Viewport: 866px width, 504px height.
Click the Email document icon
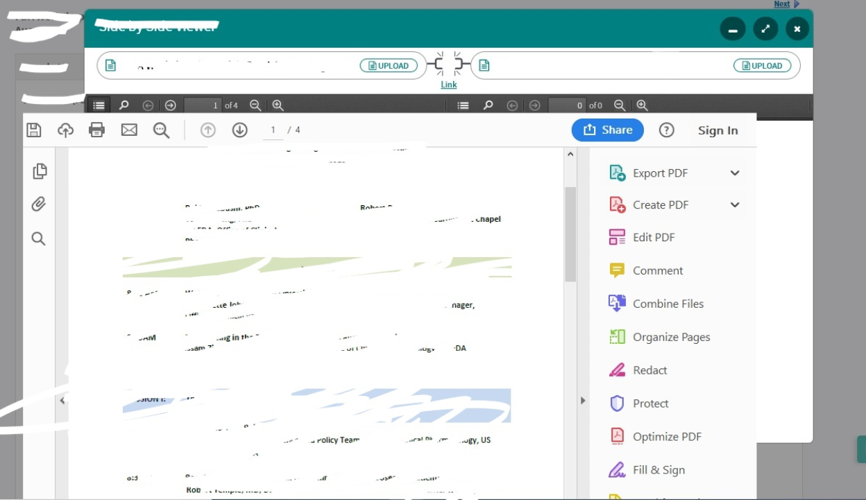pos(129,130)
